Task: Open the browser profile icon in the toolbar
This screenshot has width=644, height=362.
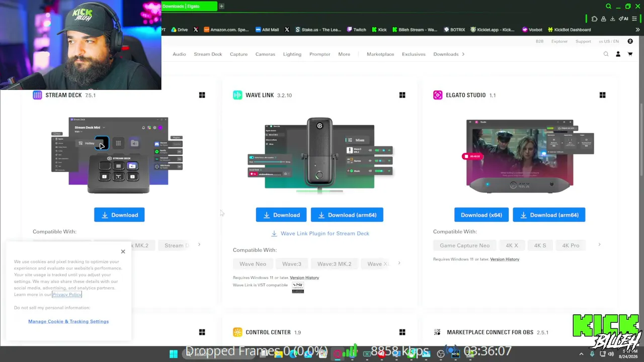Action: click(x=603, y=19)
